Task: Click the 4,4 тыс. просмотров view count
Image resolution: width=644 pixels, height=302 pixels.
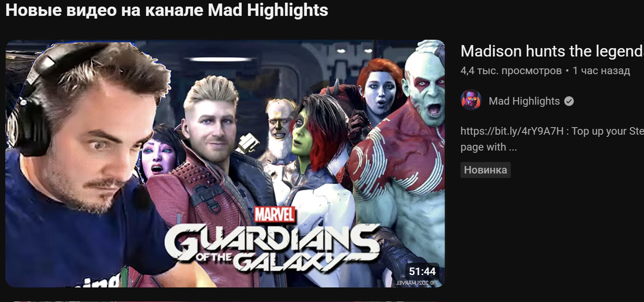Action: 511,71
